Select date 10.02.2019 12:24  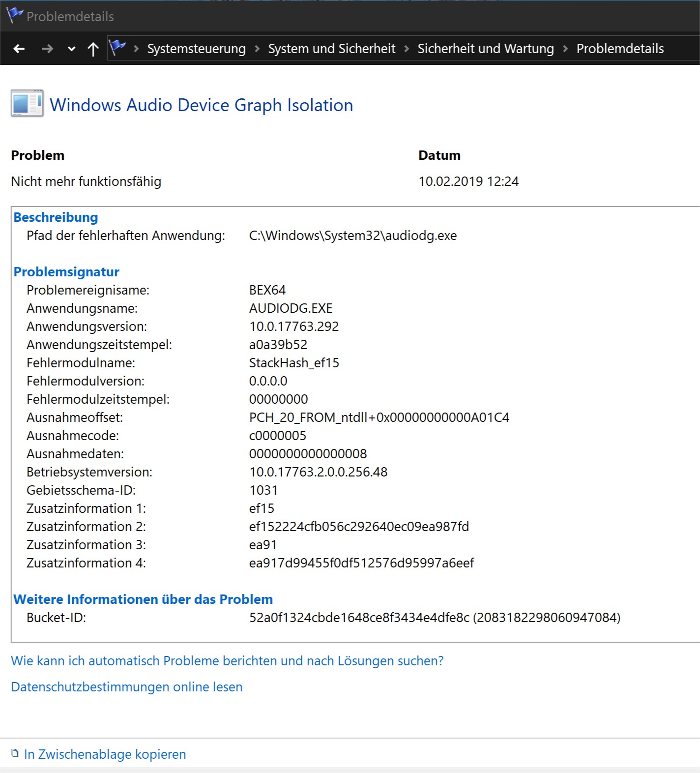(468, 181)
